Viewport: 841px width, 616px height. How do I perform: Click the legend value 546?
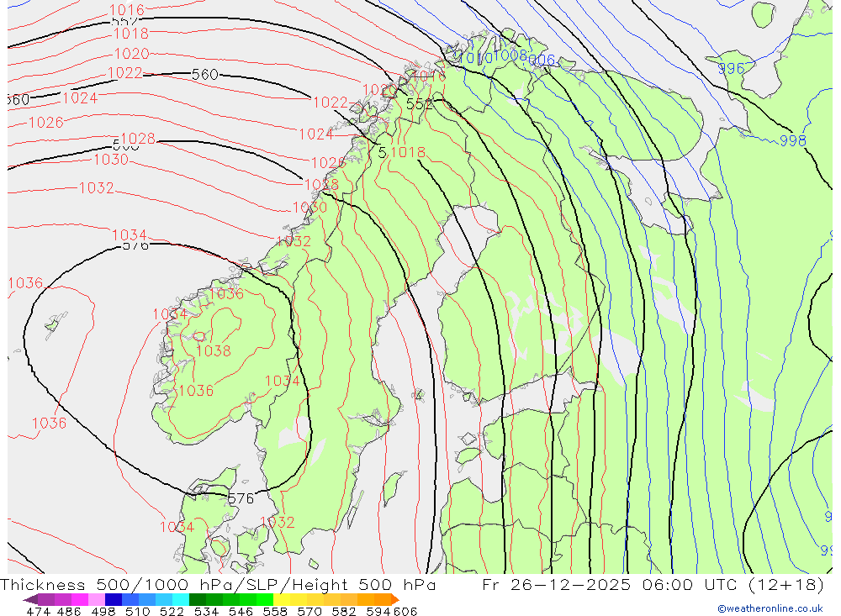coord(241,611)
